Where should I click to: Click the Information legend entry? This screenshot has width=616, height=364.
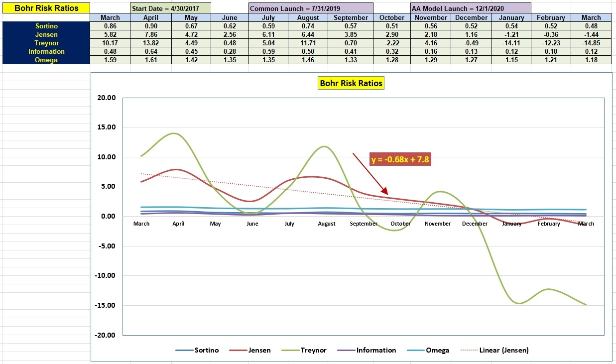point(367,350)
